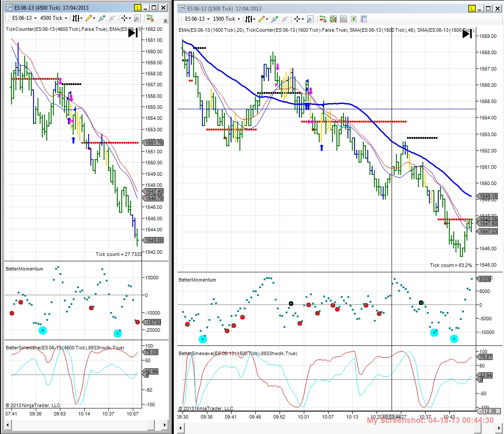The height and width of the screenshot is (434, 504).
Task: Expand cursor type arrow in 1500 Tick window
Action: (x=303, y=19)
